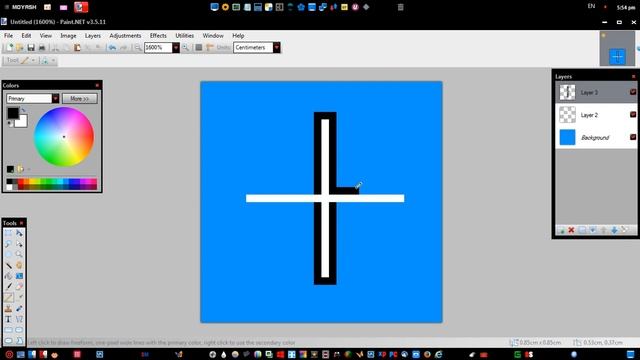Toggle visibility checkbox of Background layer
The height and width of the screenshot is (360, 640).
[x=633, y=137]
